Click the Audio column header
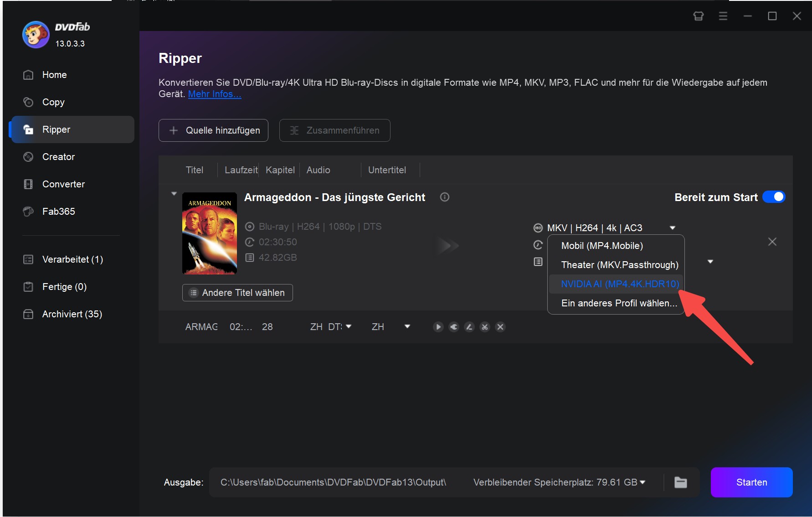Image resolution: width=812 pixels, height=517 pixels. (x=319, y=170)
